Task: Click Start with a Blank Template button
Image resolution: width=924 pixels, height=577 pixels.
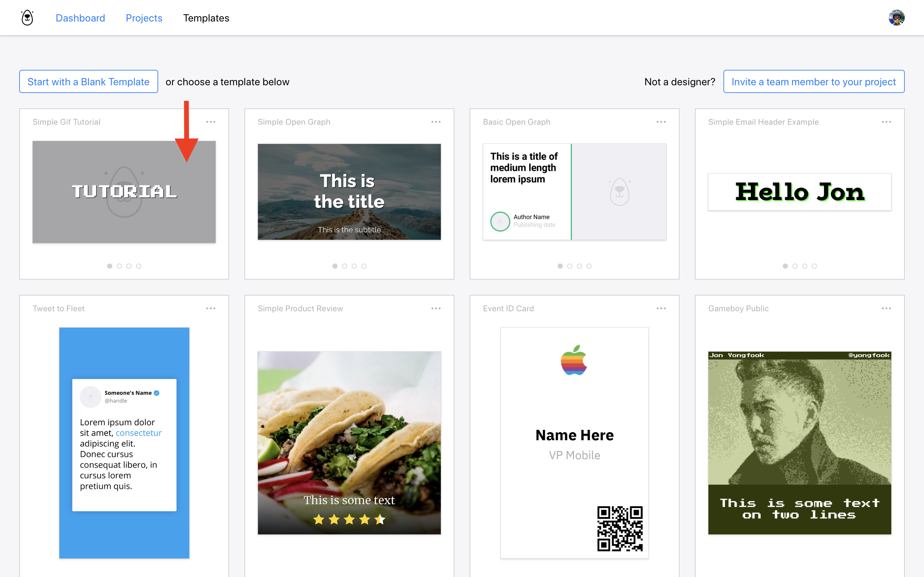Action: [89, 82]
